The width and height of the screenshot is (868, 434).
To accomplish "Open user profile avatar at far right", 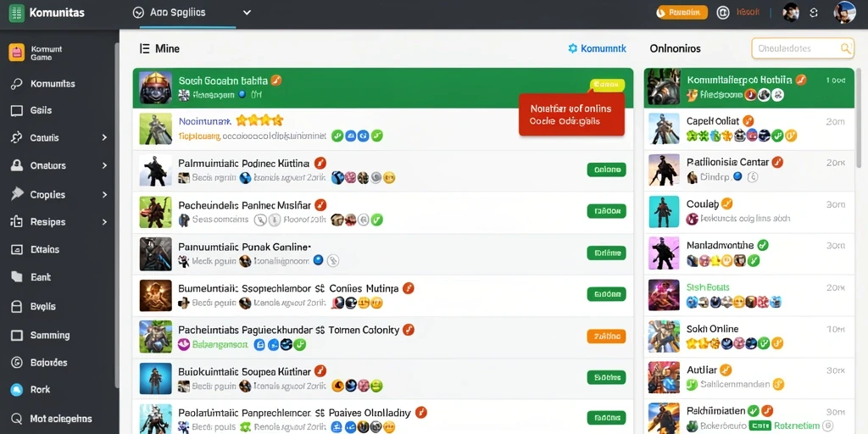I will pos(845,12).
